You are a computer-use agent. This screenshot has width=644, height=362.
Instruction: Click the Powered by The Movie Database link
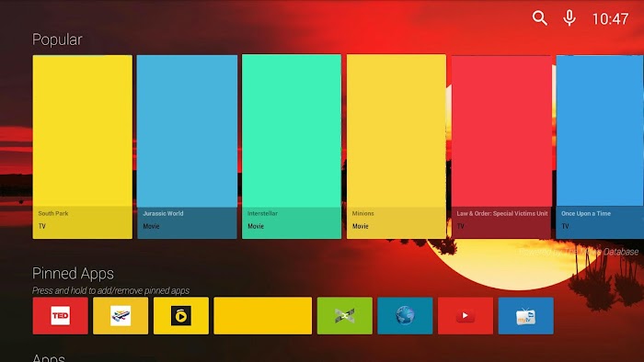click(579, 252)
